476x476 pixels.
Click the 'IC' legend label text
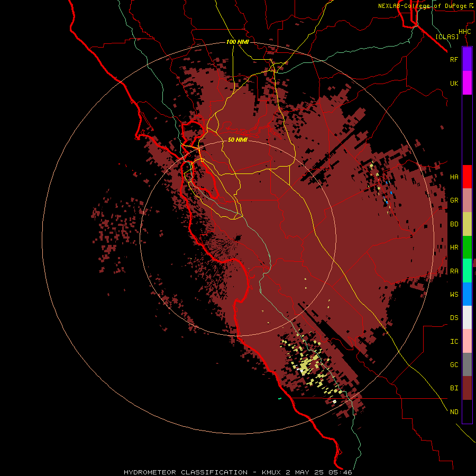[454, 342]
